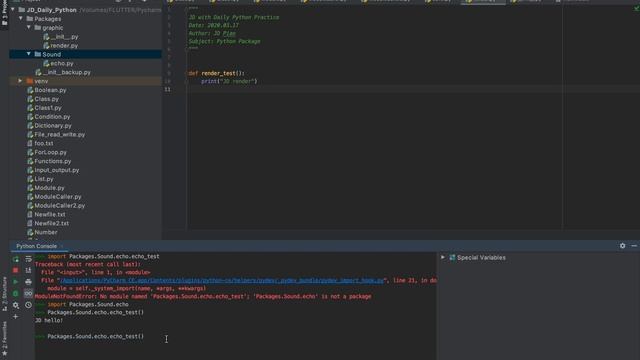
Task: Collapse the Sound folder arrow
Action: [29, 54]
